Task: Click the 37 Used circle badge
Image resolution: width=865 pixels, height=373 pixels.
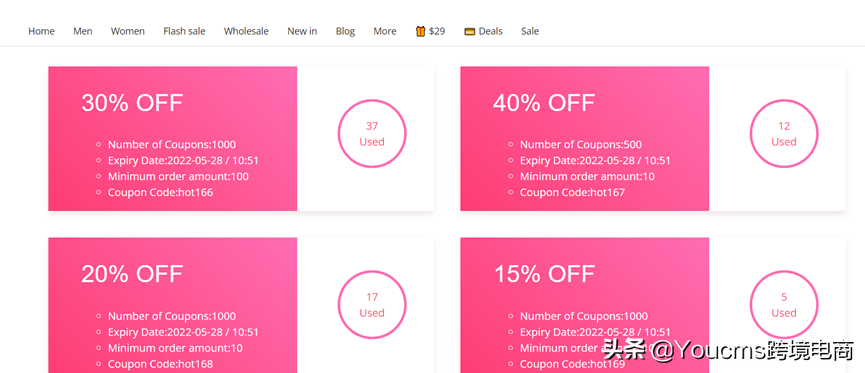Action: click(x=372, y=134)
